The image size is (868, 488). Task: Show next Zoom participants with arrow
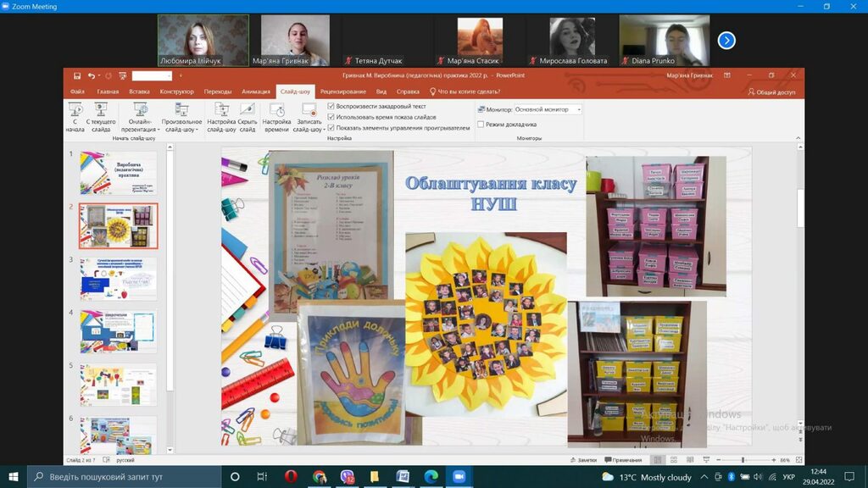726,41
